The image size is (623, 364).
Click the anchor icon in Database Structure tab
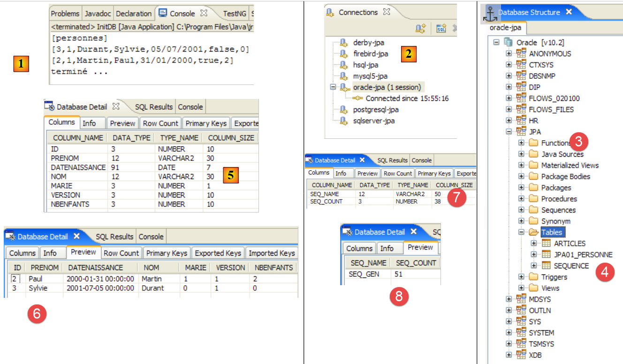coord(490,13)
